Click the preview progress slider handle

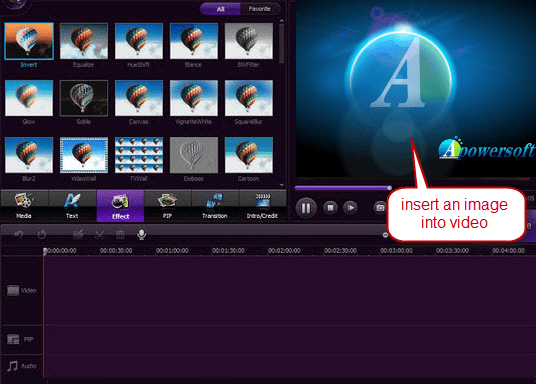pos(389,188)
